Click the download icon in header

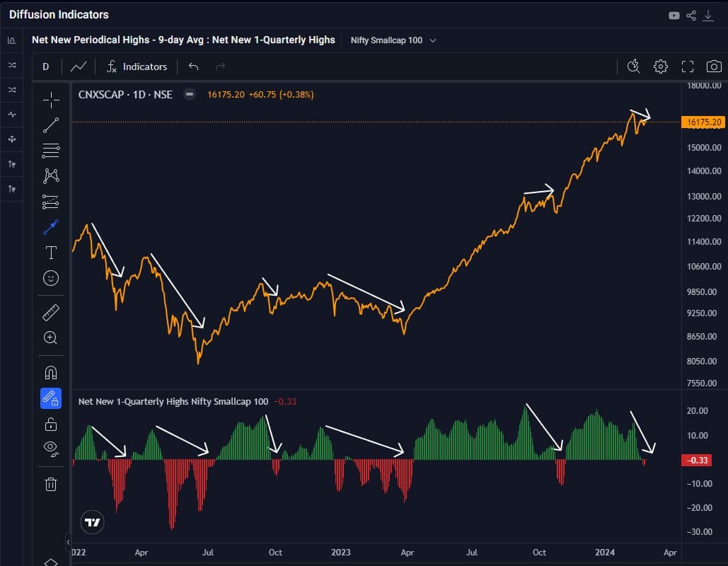coord(708,15)
